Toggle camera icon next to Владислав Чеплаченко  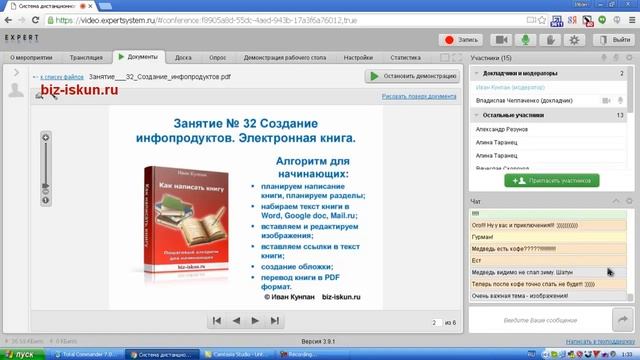coord(606,100)
